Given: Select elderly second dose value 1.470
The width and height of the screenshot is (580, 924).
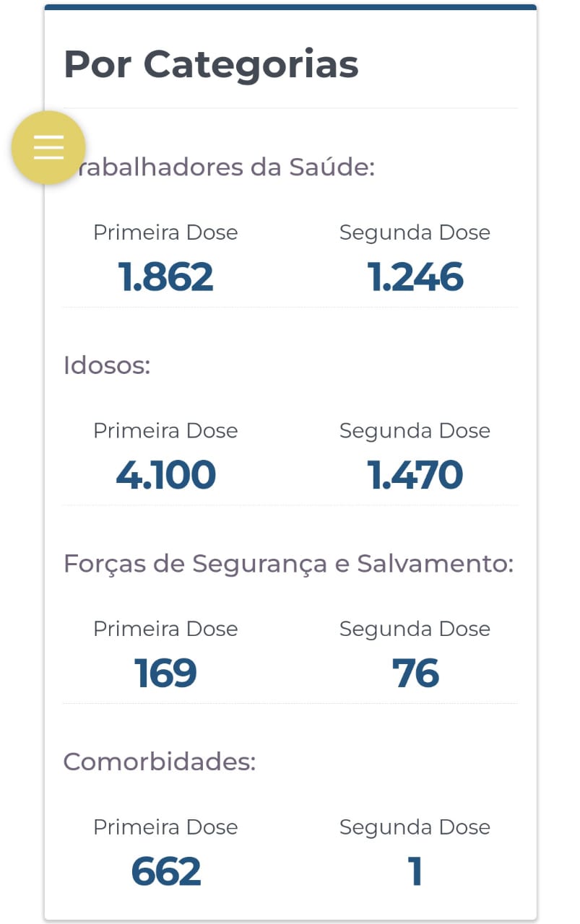Looking at the screenshot, I should pos(415,475).
